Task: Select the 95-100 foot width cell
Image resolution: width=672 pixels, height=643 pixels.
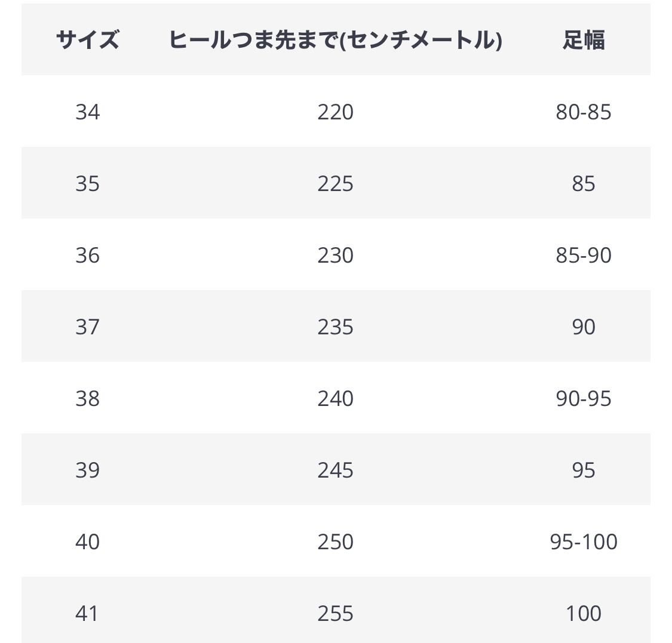Action: point(583,542)
